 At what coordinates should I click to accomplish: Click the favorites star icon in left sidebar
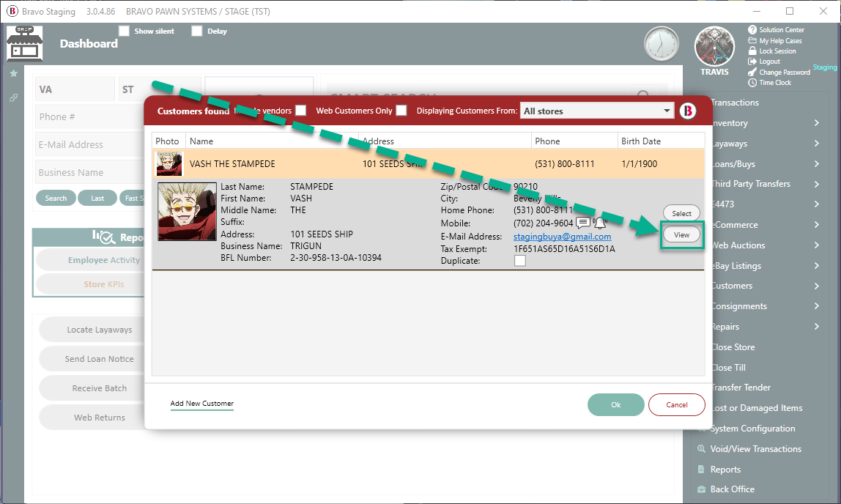(13, 74)
